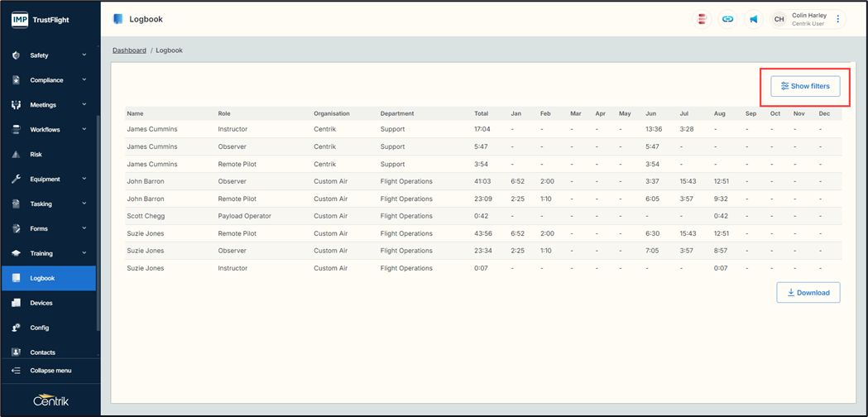Expand the Training menu chevron
Screen dimensions: 868x417
(x=84, y=253)
